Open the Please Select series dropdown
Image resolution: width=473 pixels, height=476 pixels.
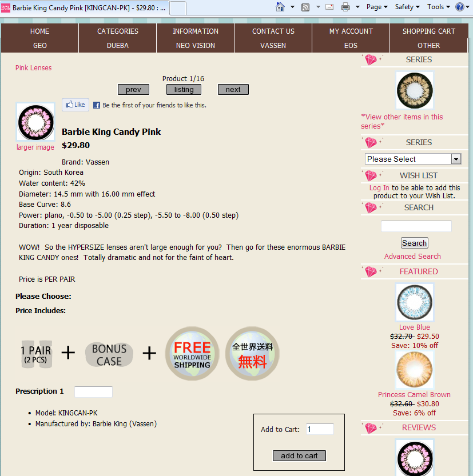(x=413, y=159)
